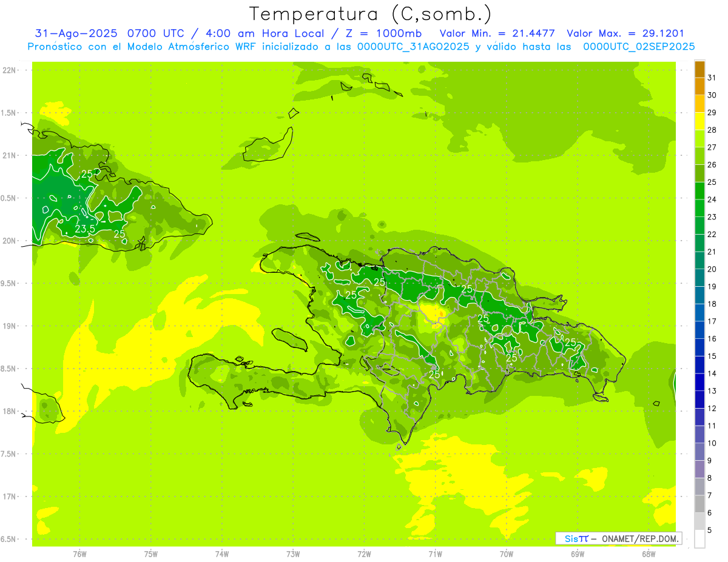Click the colorbar value label '20'

[x=712, y=269]
